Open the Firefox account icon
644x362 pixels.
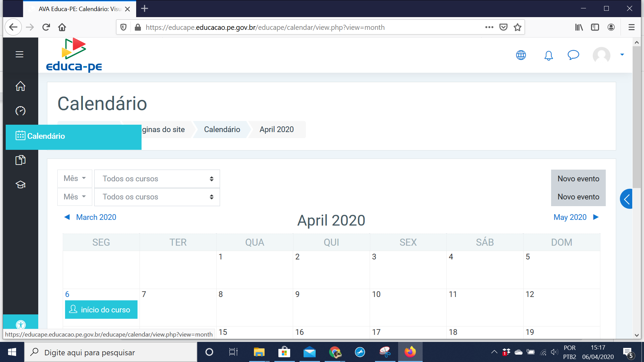[x=611, y=27]
